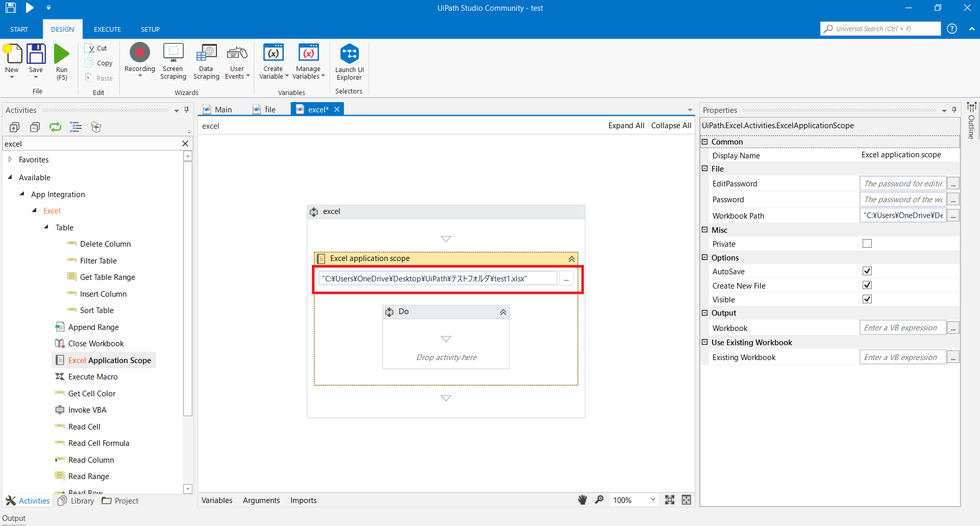980x526 pixels.
Task: Select Read Range activity in tree
Action: [x=88, y=476]
